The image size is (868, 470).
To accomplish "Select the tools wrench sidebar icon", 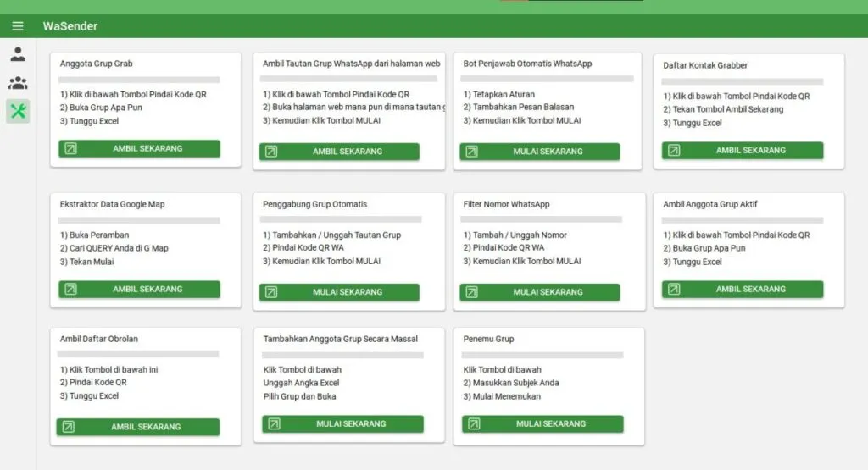I will click(18, 111).
